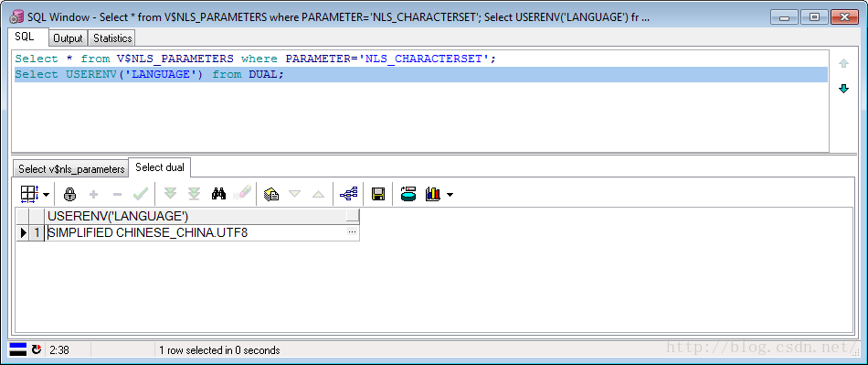Click the single record view icon
This screenshot has height=365, width=868.
[x=271, y=194]
